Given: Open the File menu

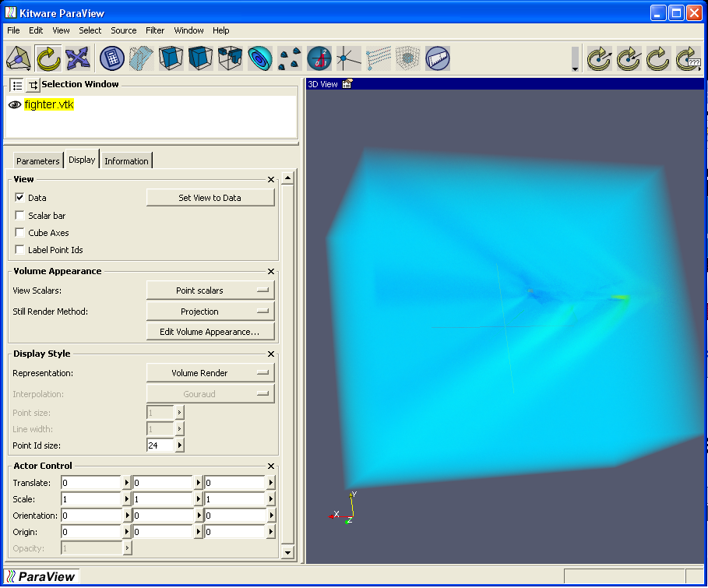Looking at the screenshot, I should (x=13, y=30).
